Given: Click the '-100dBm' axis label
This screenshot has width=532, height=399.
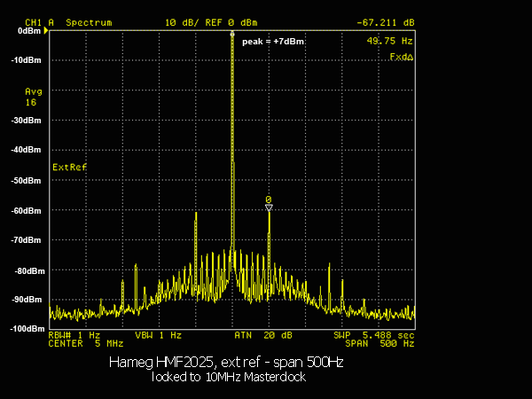Looking at the screenshot, I should (x=27, y=329).
